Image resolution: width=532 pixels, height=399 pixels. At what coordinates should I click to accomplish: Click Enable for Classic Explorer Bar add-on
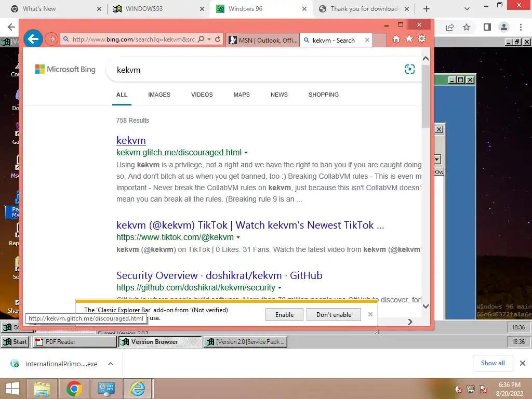pyautogui.click(x=284, y=315)
